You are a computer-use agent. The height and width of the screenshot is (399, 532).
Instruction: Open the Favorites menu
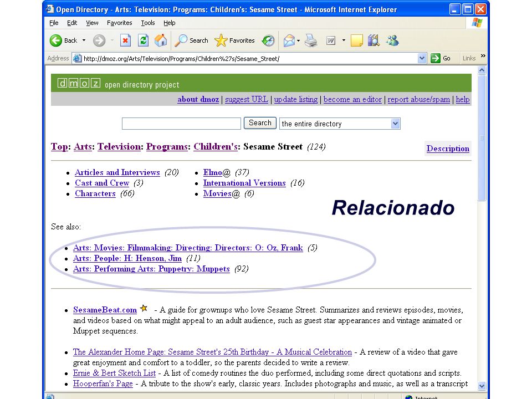click(120, 23)
